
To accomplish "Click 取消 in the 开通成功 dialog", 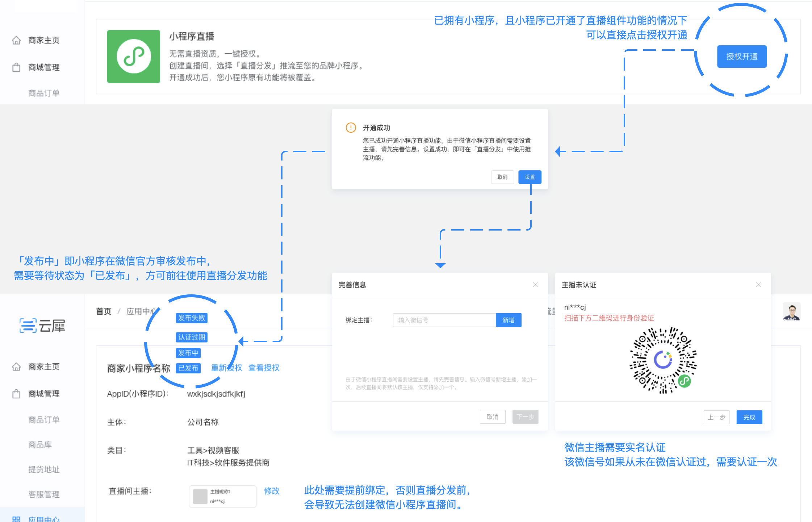I will 502,177.
